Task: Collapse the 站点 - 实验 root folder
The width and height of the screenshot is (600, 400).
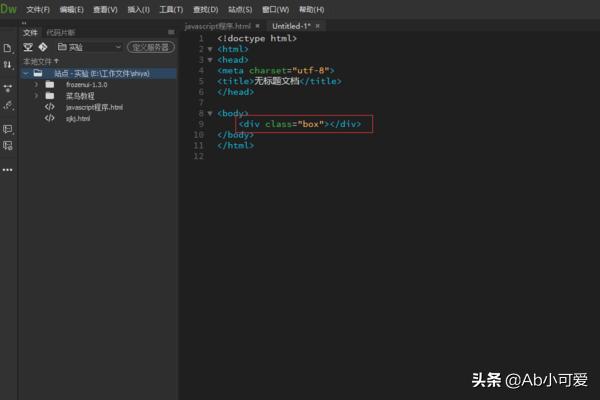Action: 25,73
